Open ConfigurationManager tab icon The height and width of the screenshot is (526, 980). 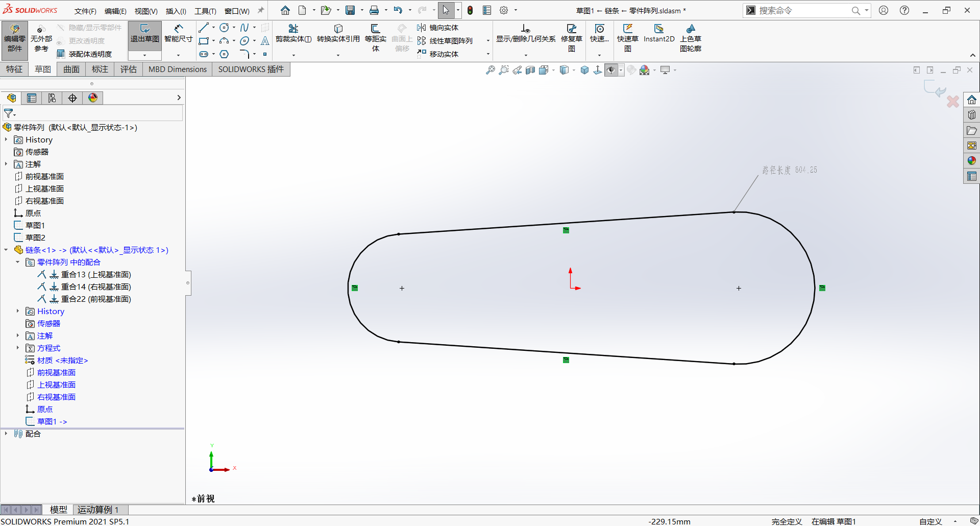[52, 98]
